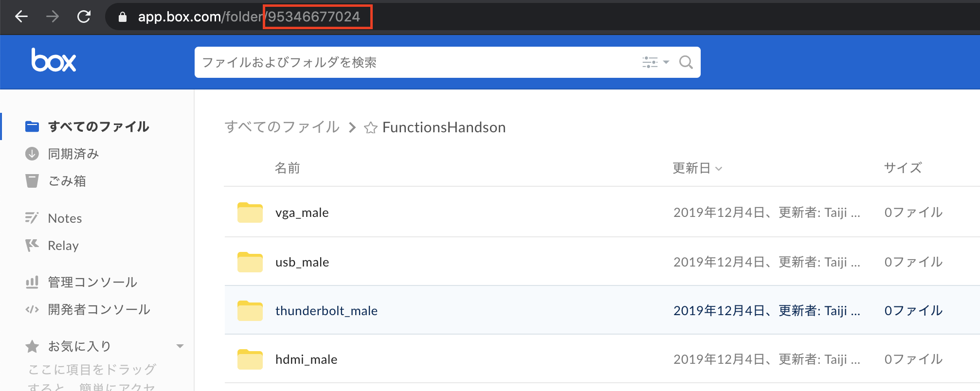Click the address bar URL
The width and height of the screenshot is (980, 391).
(x=249, y=17)
